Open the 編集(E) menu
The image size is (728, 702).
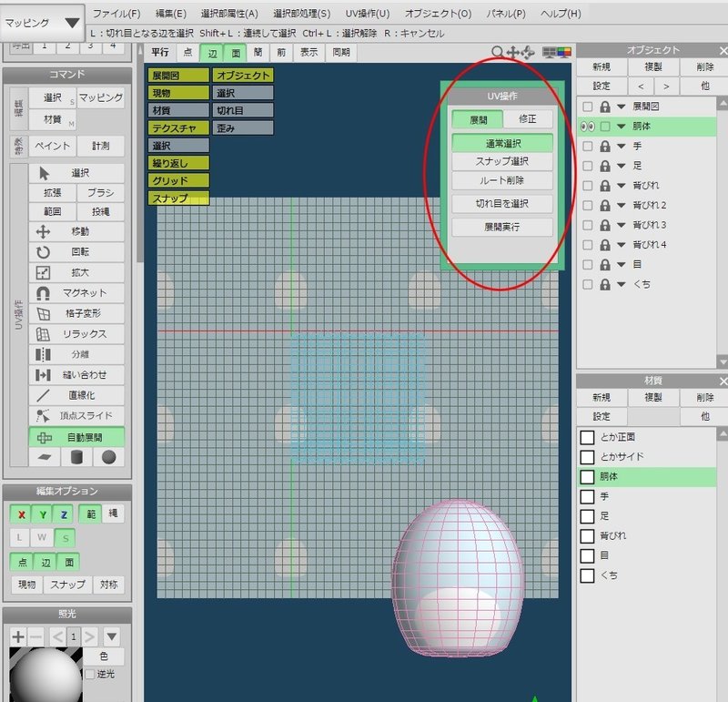coord(170,14)
